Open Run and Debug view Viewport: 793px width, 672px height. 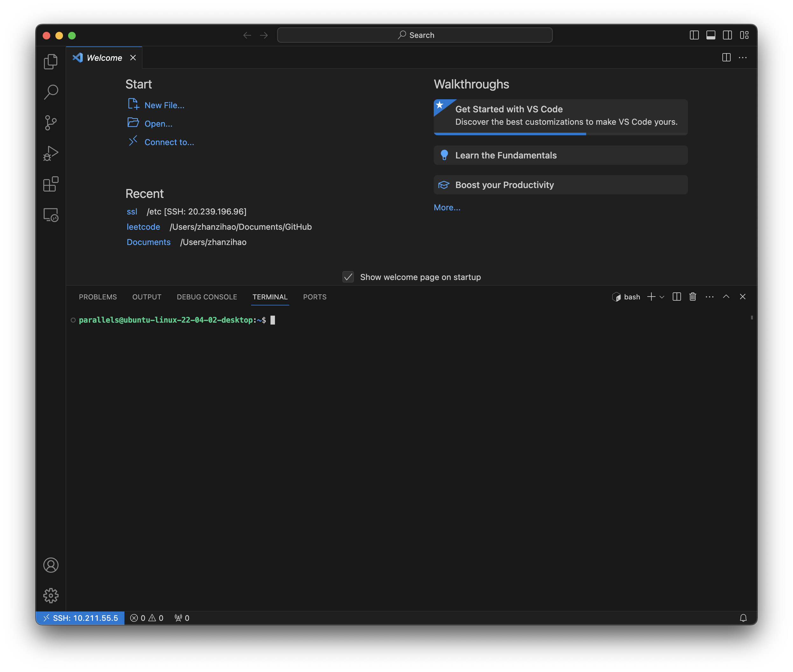coord(51,154)
